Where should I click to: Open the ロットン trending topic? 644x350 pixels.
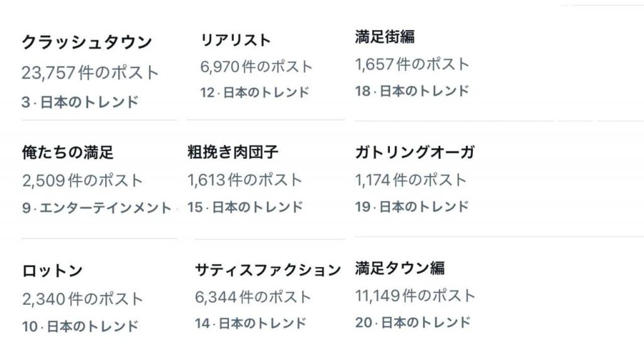coord(53,271)
